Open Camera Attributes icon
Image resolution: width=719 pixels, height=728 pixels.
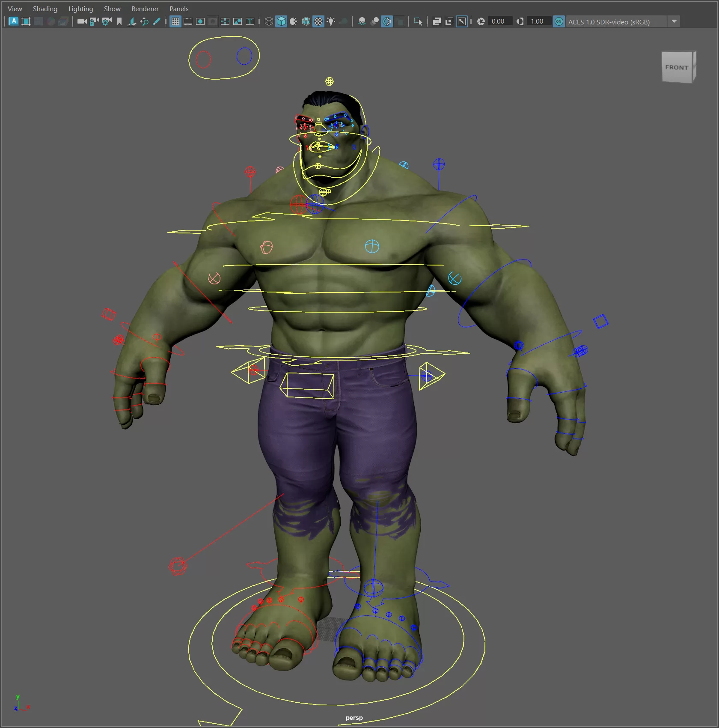pyautogui.click(x=107, y=21)
